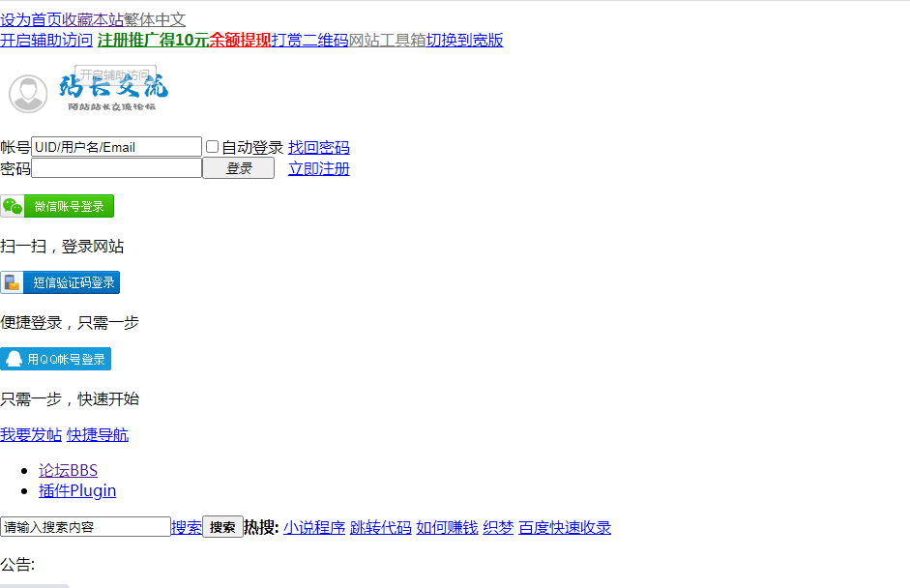Click the 立即注册 link

point(319,169)
